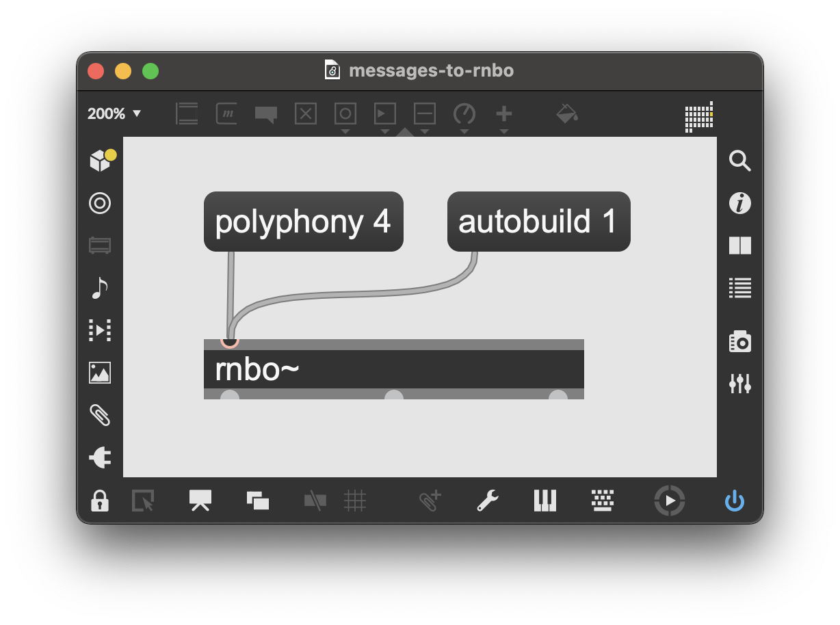
Task: Select the rnbo~ object box
Action: pyautogui.click(x=393, y=369)
